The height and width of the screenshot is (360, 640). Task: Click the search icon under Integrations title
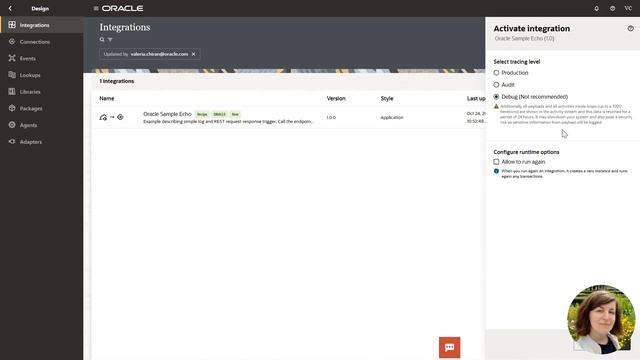(x=102, y=40)
